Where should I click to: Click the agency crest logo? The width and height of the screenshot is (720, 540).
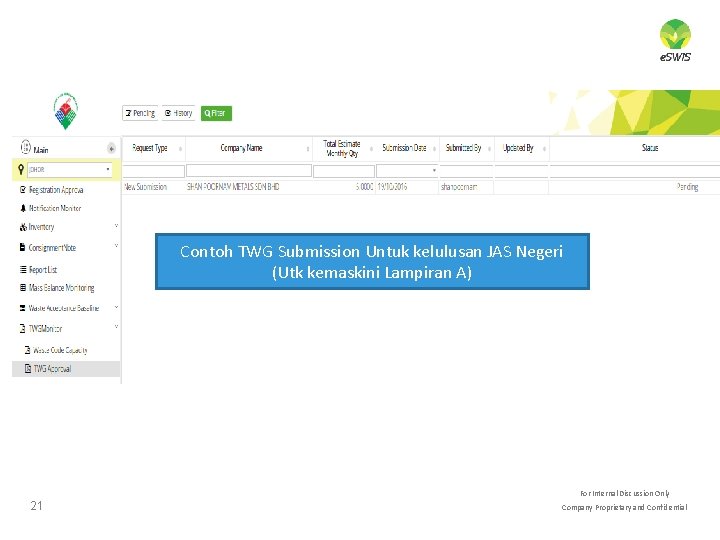point(66,111)
